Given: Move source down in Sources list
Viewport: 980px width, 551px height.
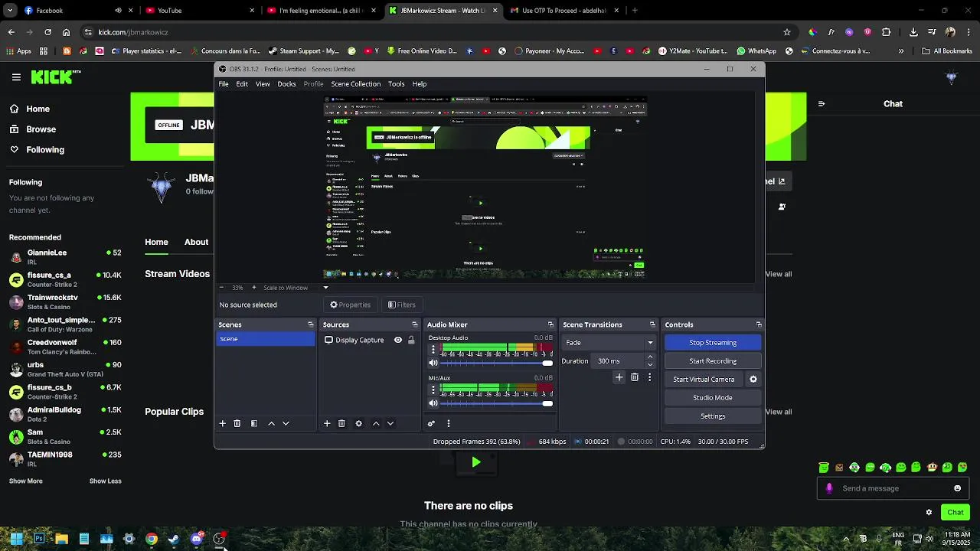Looking at the screenshot, I should pyautogui.click(x=390, y=423).
